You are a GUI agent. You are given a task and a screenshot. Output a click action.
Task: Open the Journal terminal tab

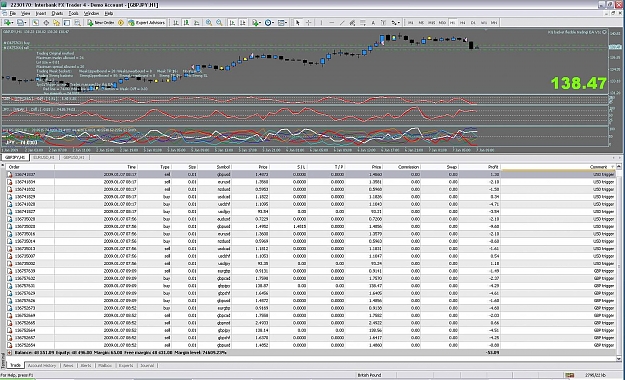(x=147, y=365)
